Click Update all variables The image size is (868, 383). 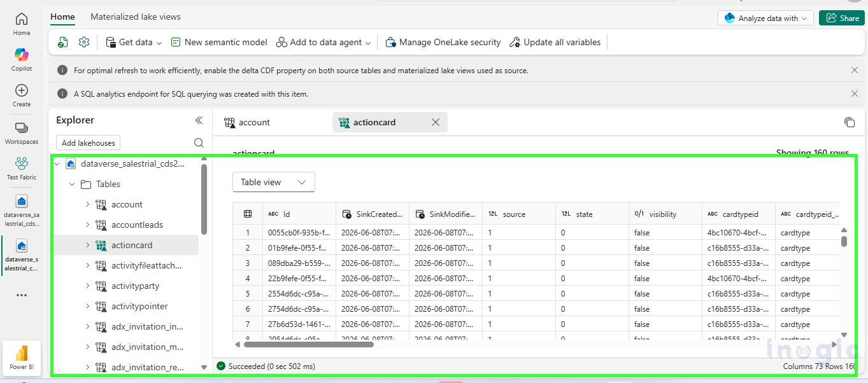[x=555, y=42]
